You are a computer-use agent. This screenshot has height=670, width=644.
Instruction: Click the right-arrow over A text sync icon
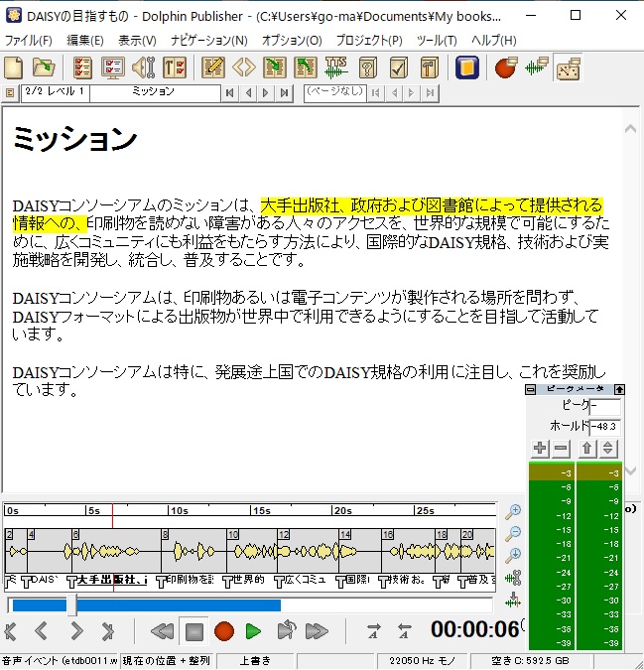[374, 631]
